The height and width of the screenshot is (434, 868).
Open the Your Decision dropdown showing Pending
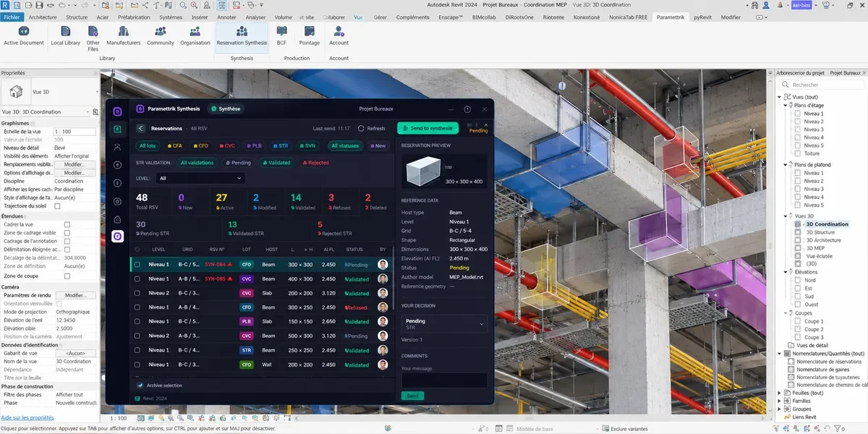point(444,324)
